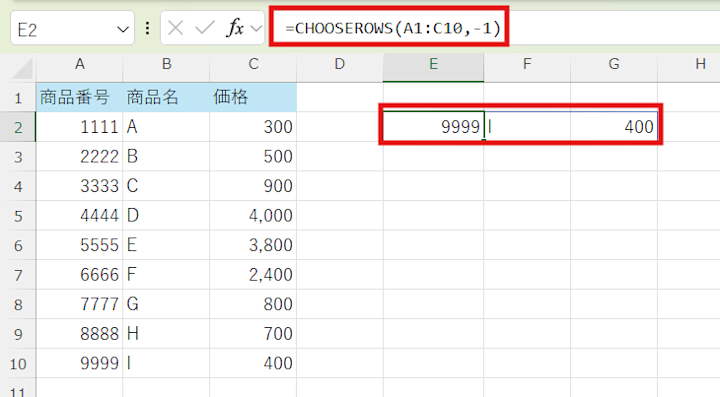Click the Cancel (X) icon in formula bar
720x397 pixels.
[175, 28]
